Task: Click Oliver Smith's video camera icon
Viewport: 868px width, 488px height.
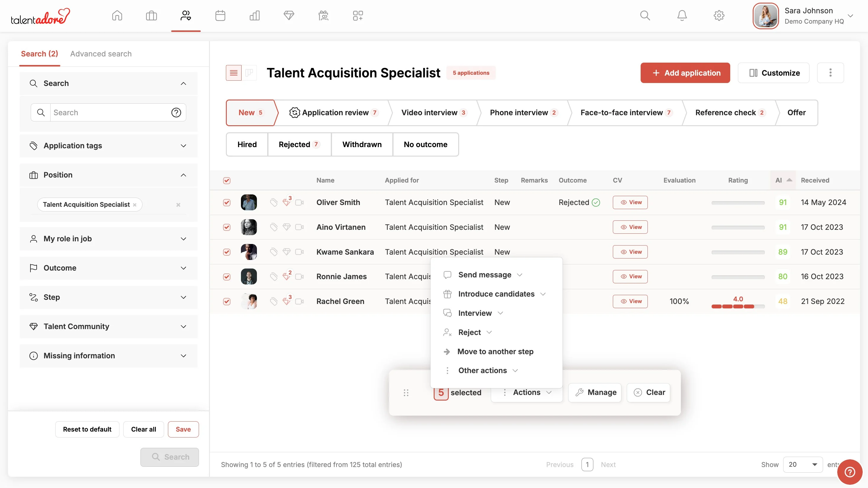Action: click(299, 202)
